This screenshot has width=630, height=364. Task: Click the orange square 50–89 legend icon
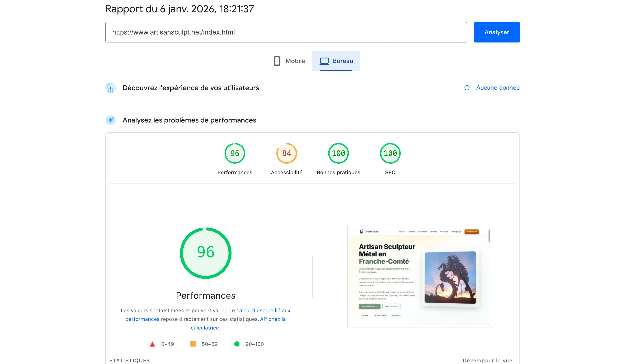pos(193,344)
